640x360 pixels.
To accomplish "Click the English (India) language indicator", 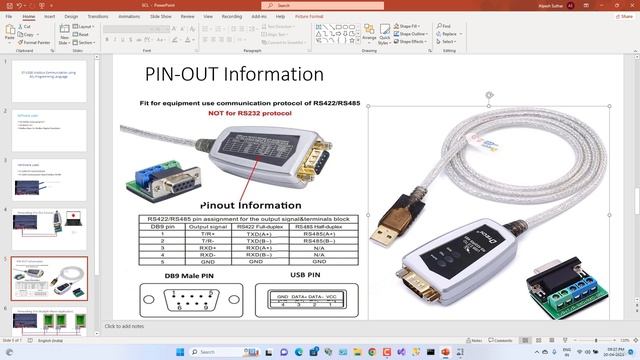I will pyautogui.click(x=50, y=340).
